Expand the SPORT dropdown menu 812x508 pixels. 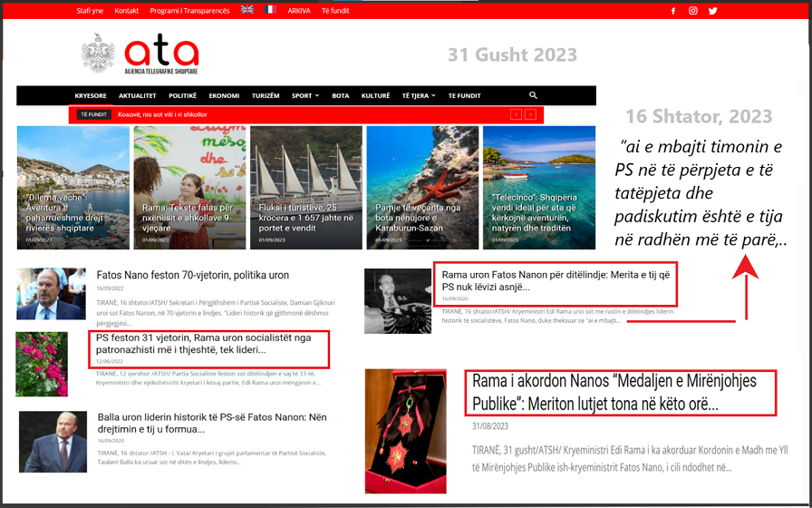click(304, 95)
